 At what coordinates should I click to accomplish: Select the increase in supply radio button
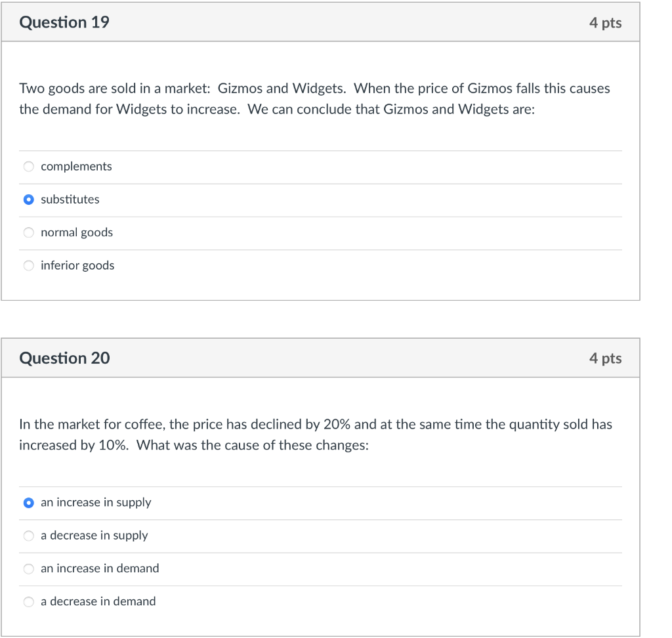[x=29, y=503]
